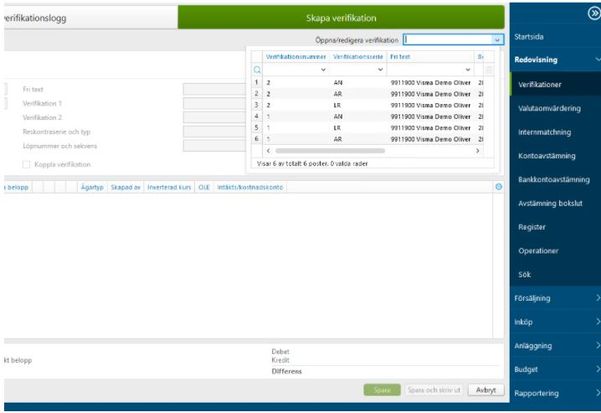This screenshot has height=413, width=601.
Task: Select row 5 with series LR
Action: coord(367,128)
